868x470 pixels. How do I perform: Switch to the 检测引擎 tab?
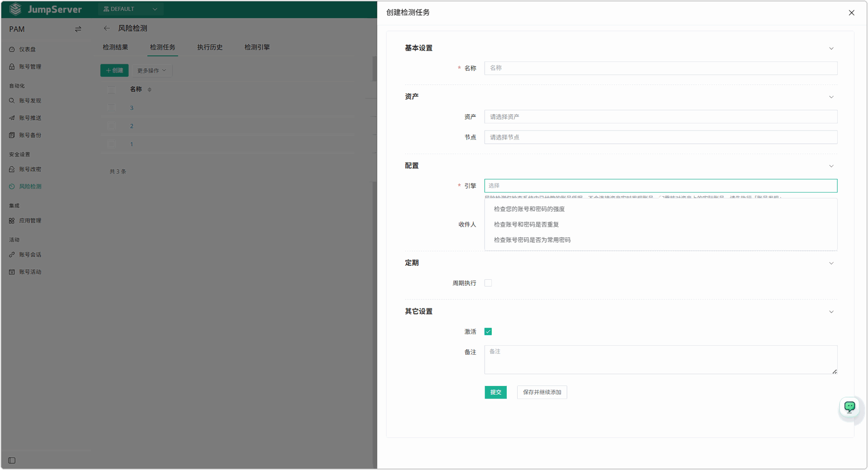click(x=257, y=47)
